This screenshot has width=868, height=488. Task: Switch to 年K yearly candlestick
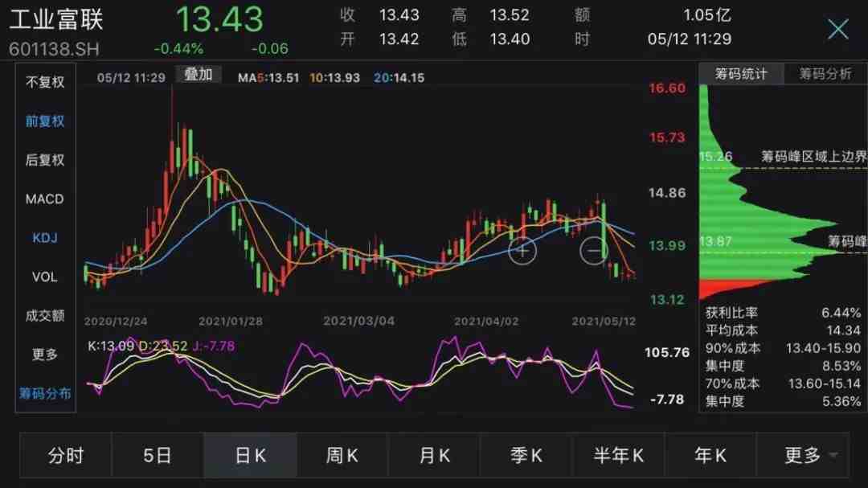(x=710, y=455)
